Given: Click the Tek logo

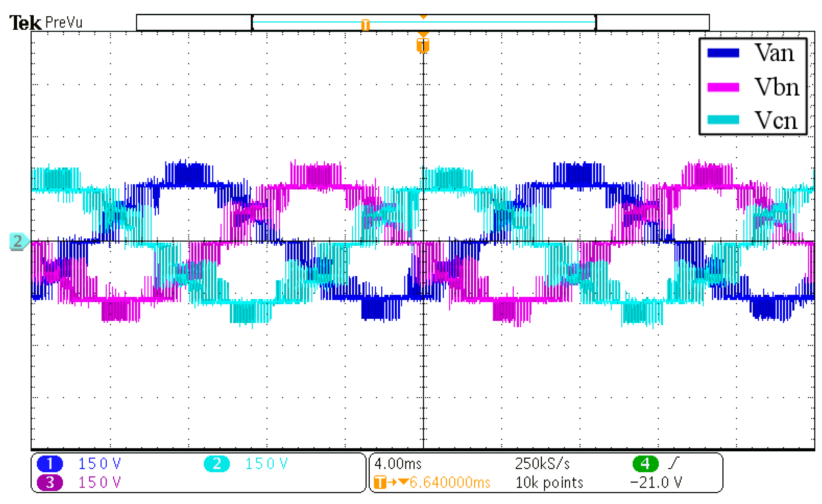Looking at the screenshot, I should click(25, 23).
